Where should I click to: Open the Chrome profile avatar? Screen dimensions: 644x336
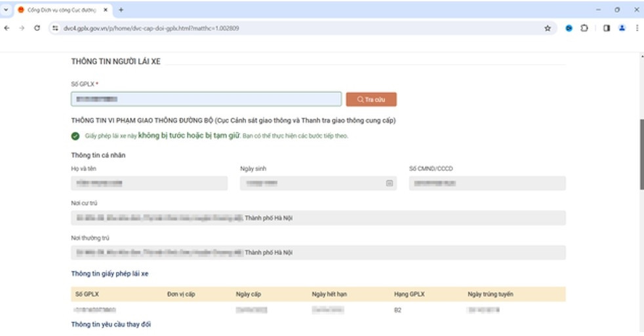tap(622, 29)
